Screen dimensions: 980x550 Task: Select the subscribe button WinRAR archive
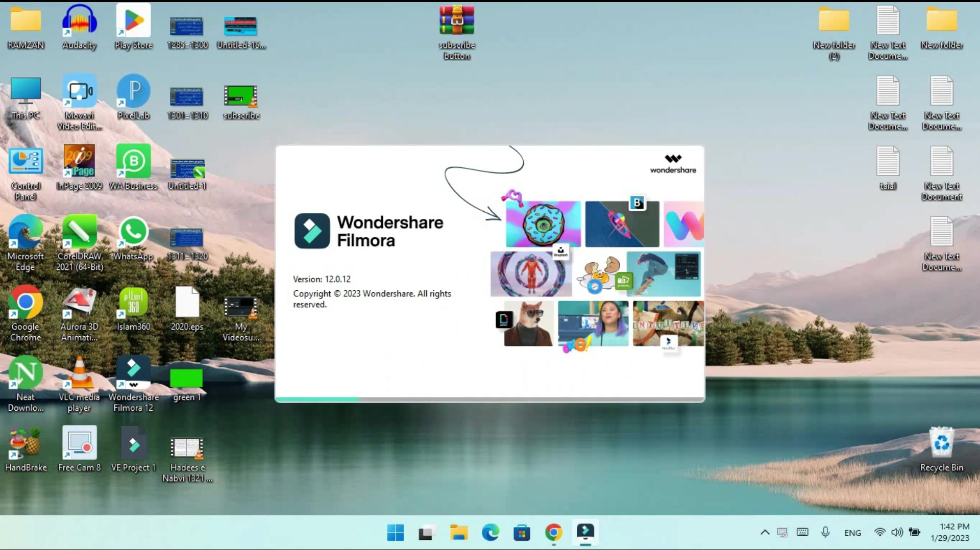pos(457,33)
